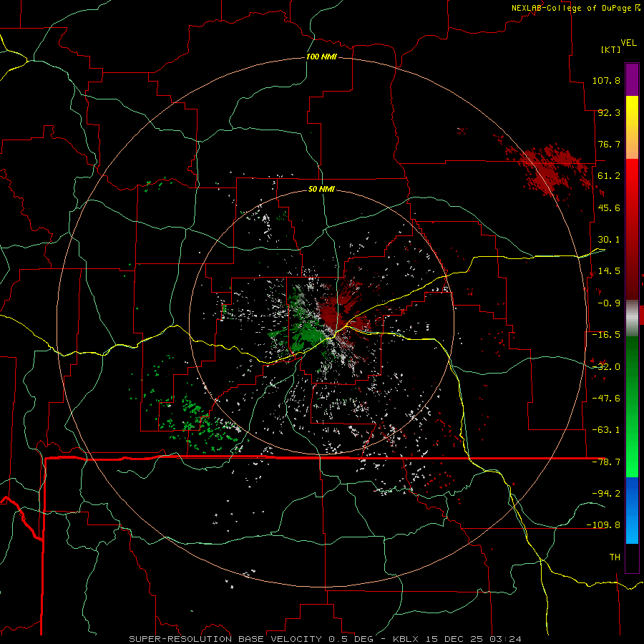The width and height of the screenshot is (644, 644).
Task: Click the 61.2 legend value
Action: 609,176
